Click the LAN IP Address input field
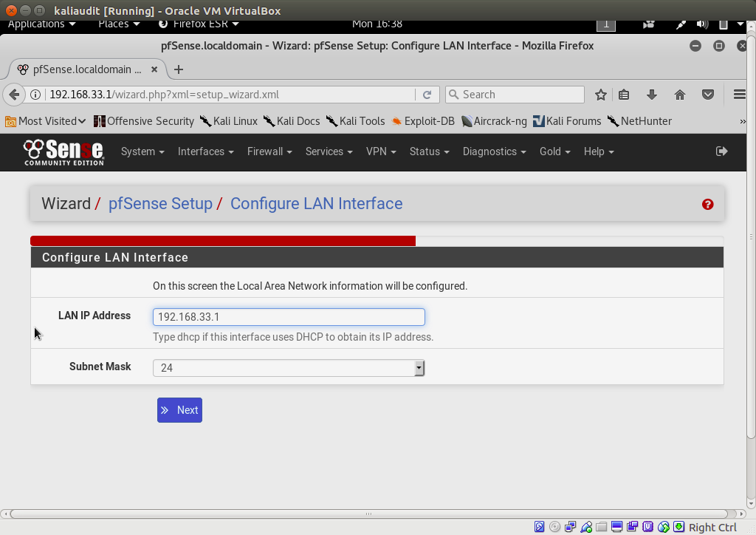 coord(289,317)
